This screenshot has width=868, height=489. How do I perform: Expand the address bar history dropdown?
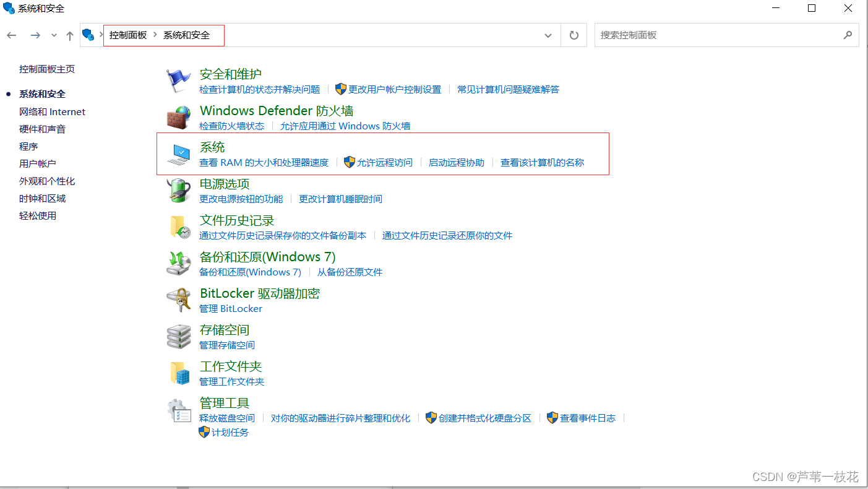tap(547, 35)
